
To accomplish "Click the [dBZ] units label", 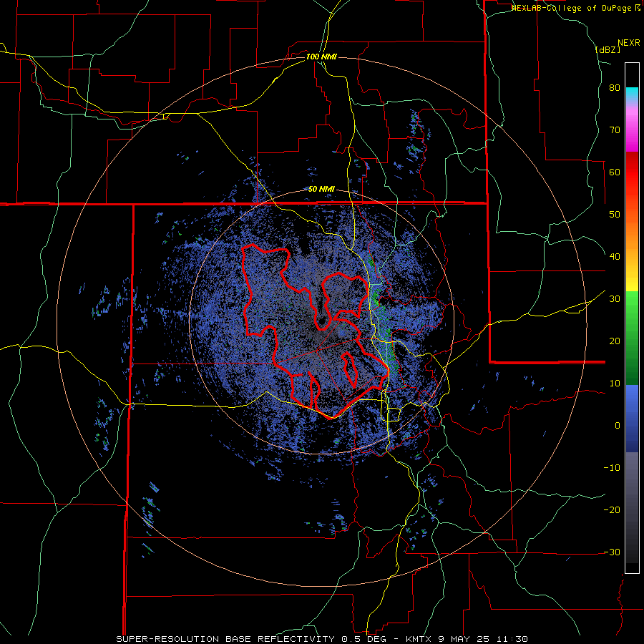I will pos(608,49).
